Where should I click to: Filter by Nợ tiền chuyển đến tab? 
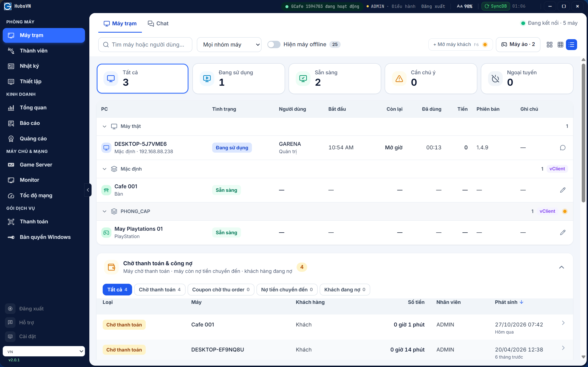[287, 289]
